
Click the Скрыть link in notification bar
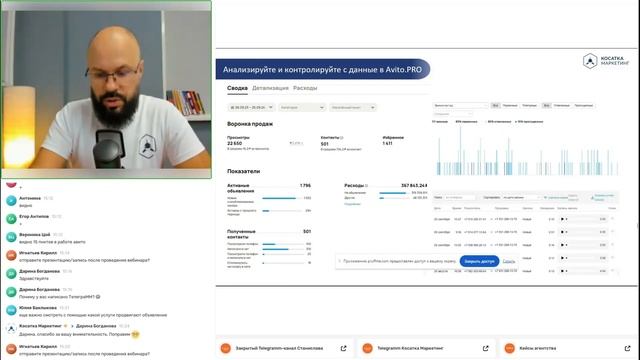[509, 261]
